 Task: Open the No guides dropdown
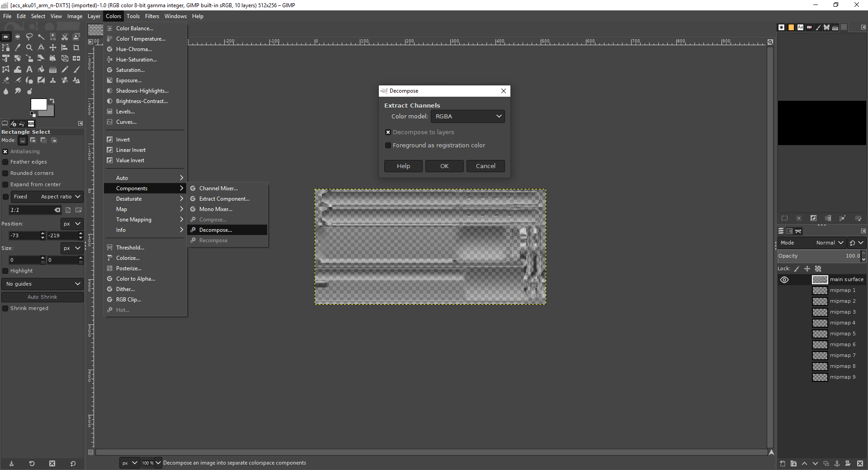coord(42,283)
